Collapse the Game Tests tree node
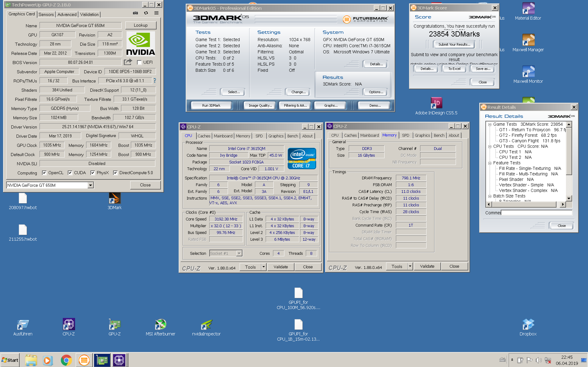 (x=490, y=124)
